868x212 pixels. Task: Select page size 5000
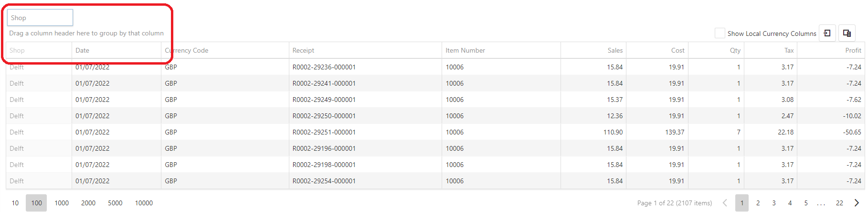tap(115, 203)
